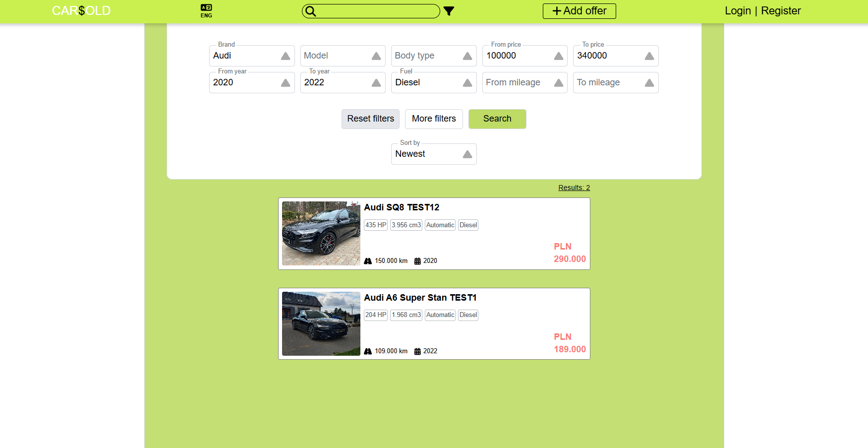Click the calendar icon beside 2022

[417, 351]
